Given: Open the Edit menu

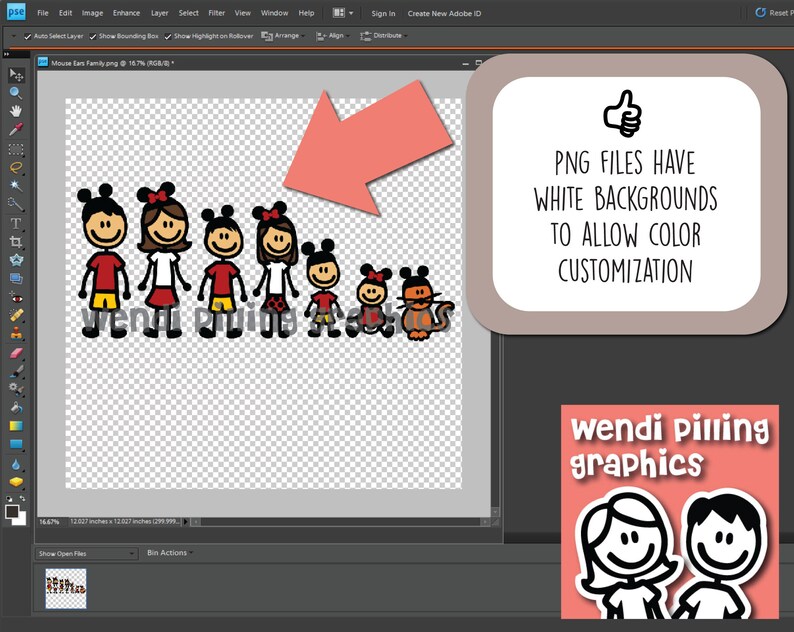Looking at the screenshot, I should coord(65,13).
